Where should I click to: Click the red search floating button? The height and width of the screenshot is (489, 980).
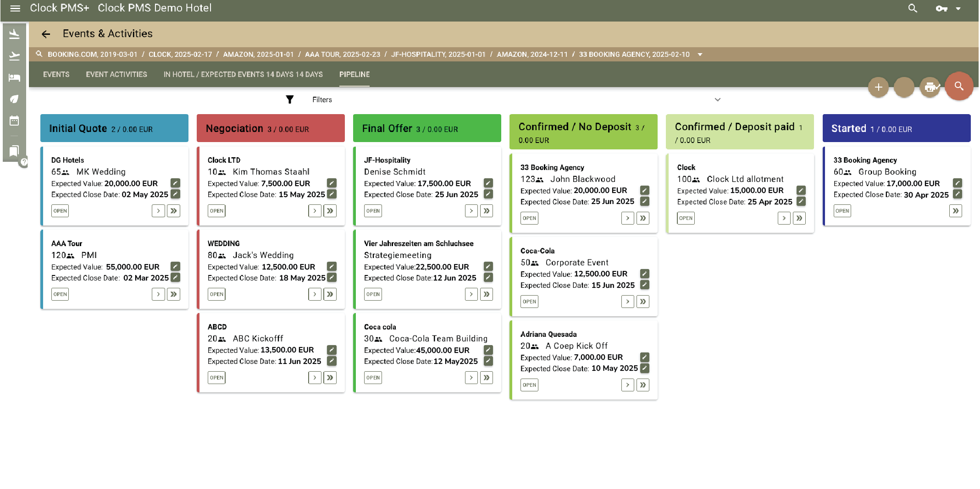coord(958,86)
